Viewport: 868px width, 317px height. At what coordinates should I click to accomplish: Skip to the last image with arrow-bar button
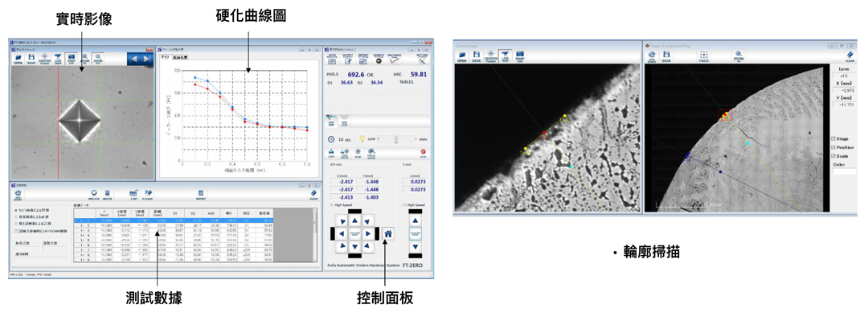[x=147, y=59]
